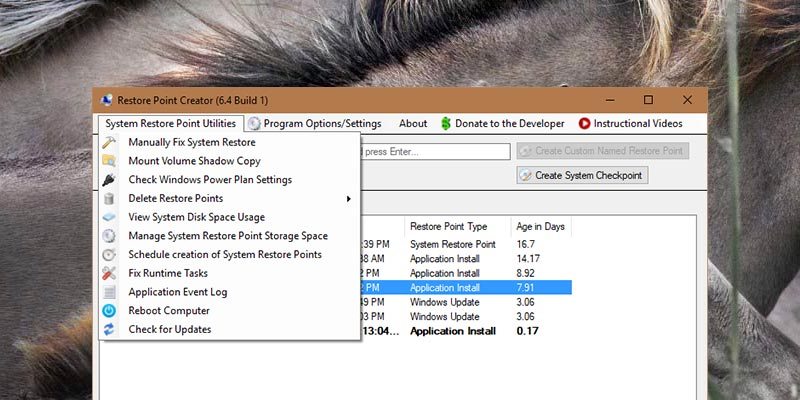The image size is (800, 400).
Task: Click Create Custom Named Restore Point button
Action: 603,151
